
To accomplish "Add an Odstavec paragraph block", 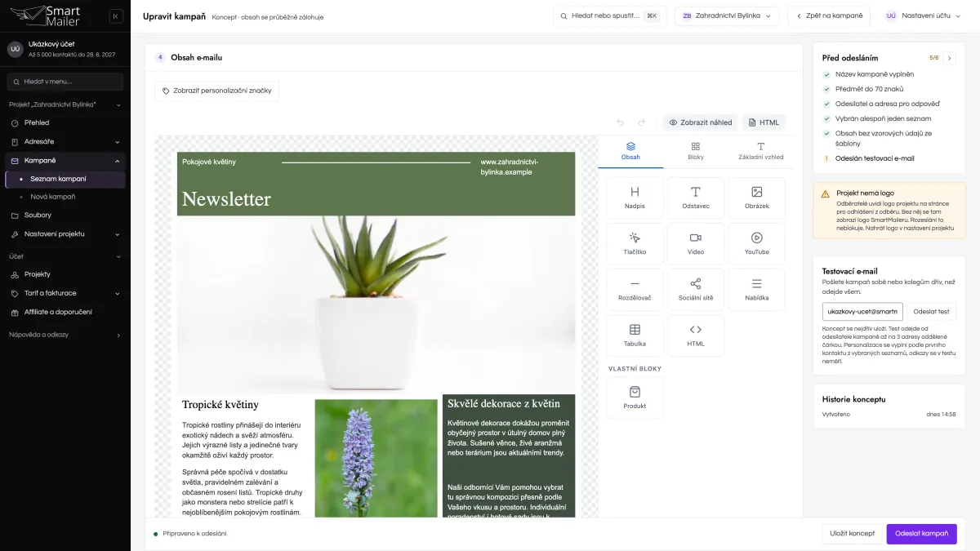I will coord(696,198).
